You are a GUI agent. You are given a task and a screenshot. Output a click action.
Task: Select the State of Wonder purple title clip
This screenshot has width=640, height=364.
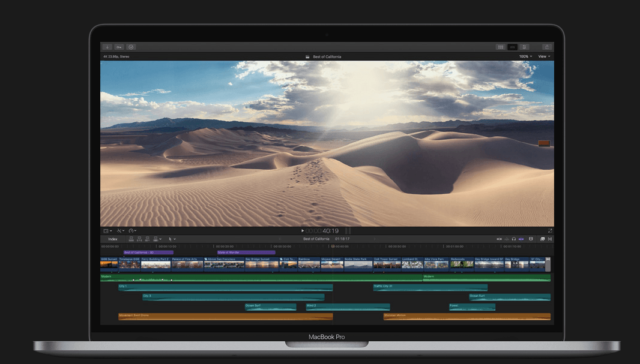point(246,252)
